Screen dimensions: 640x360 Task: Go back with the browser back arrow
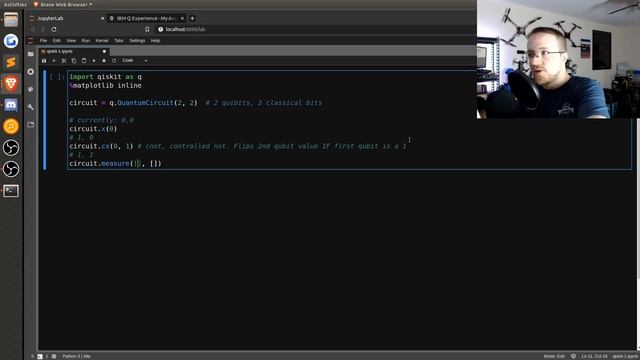tap(33, 29)
